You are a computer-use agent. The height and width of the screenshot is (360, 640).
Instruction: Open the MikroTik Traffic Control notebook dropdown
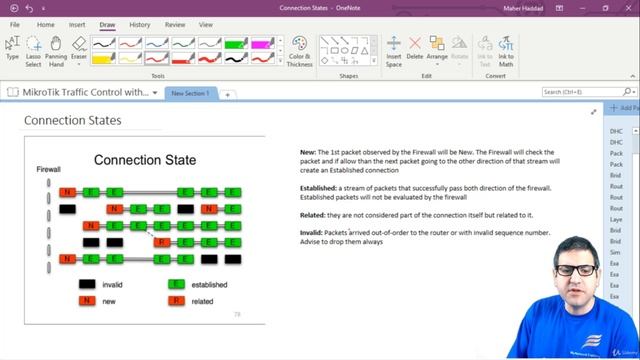point(155,93)
